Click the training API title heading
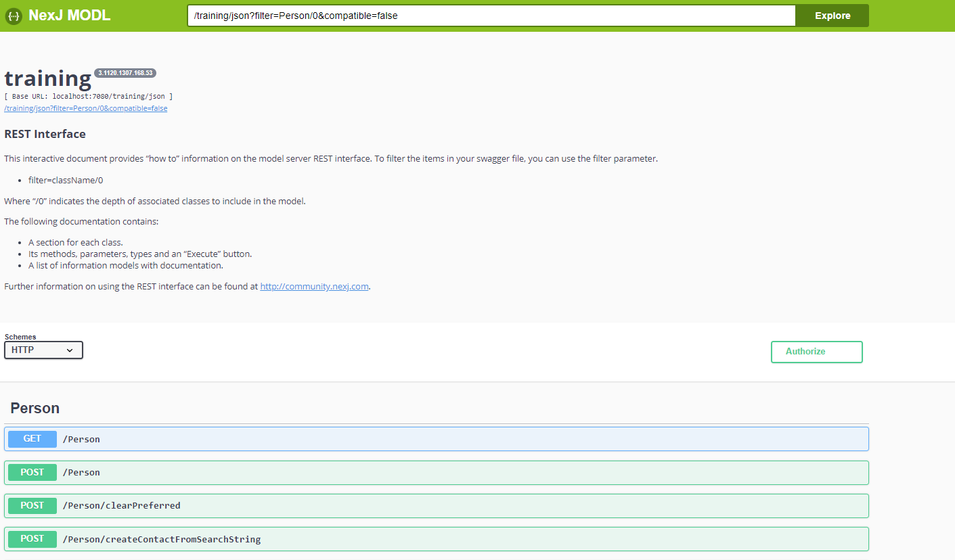The width and height of the screenshot is (955, 560). coord(47,78)
